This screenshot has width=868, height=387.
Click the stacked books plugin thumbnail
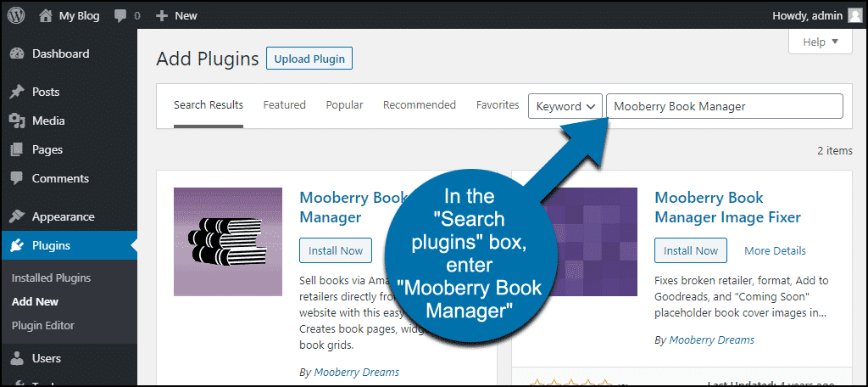(228, 242)
